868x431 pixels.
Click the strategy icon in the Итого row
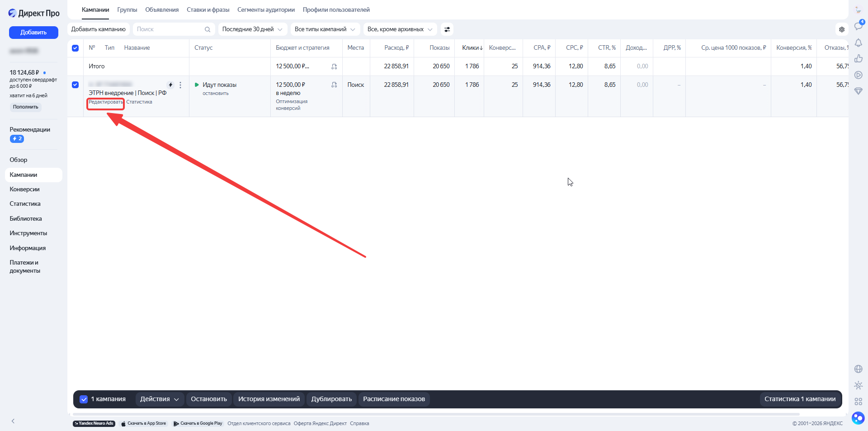click(x=334, y=66)
